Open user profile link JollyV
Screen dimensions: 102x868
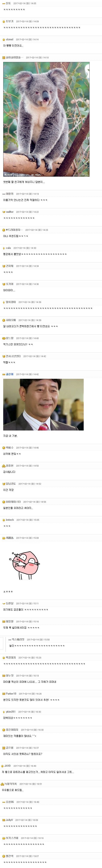9,820
